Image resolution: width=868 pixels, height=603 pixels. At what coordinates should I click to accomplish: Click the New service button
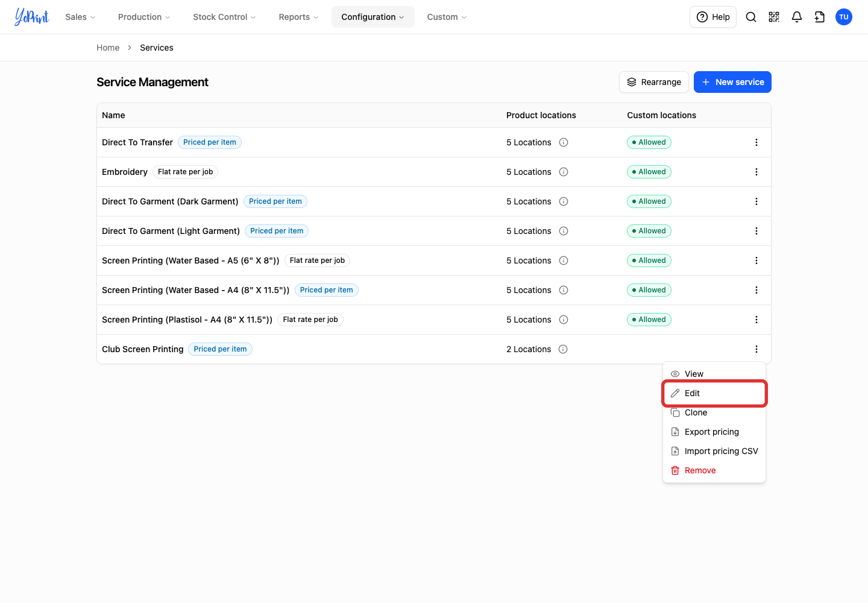pyautogui.click(x=732, y=82)
